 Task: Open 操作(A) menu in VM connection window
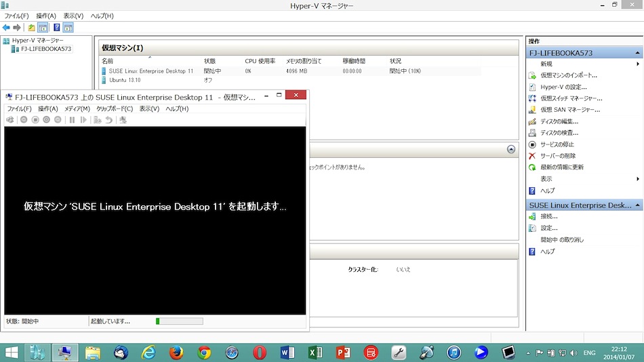[47, 108]
